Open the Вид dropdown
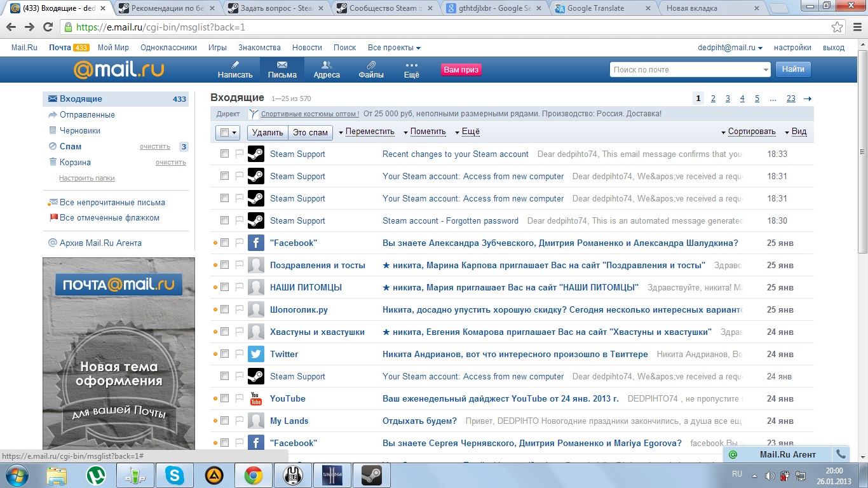The width and height of the screenshot is (868, 488). (x=796, y=132)
